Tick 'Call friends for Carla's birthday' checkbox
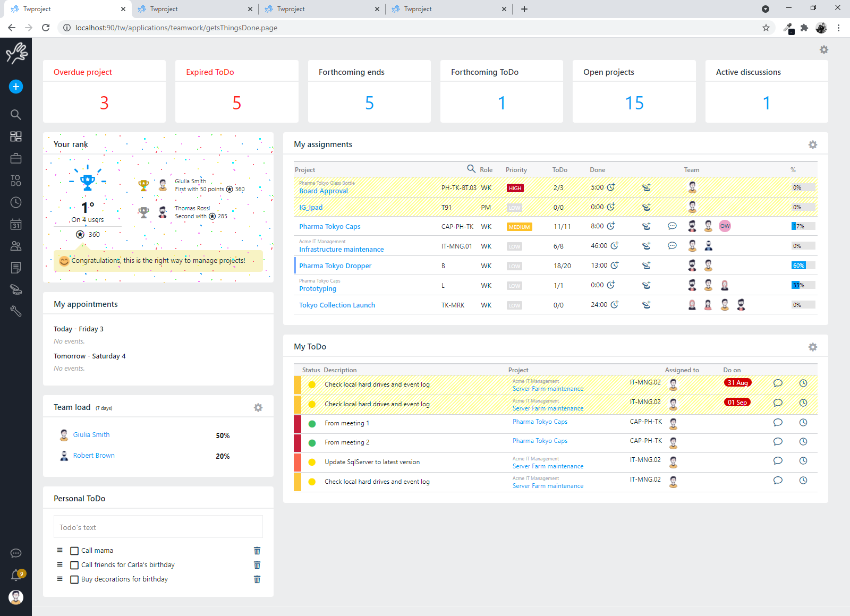 pyautogui.click(x=74, y=565)
